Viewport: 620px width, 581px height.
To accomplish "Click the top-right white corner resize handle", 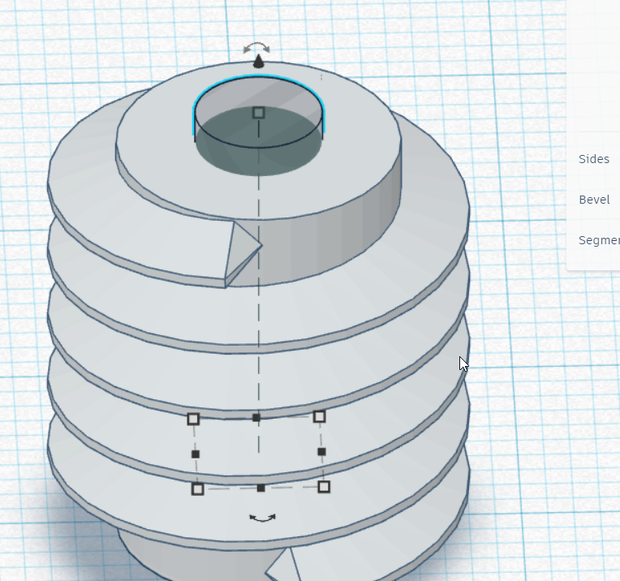I will (x=319, y=416).
